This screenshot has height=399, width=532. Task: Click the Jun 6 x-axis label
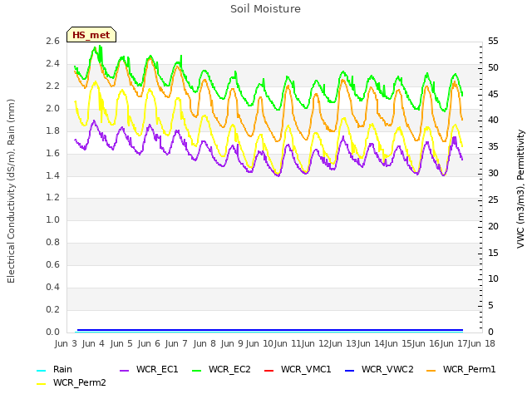[149, 343]
